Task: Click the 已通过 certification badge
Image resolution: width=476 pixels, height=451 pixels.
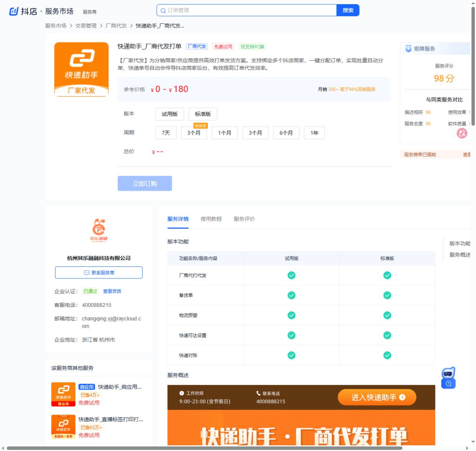Action: (90, 291)
